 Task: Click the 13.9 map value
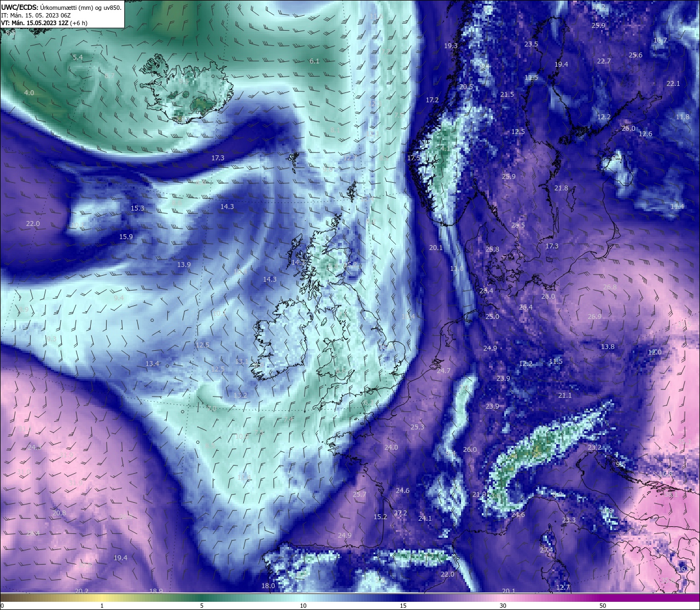[184, 265]
